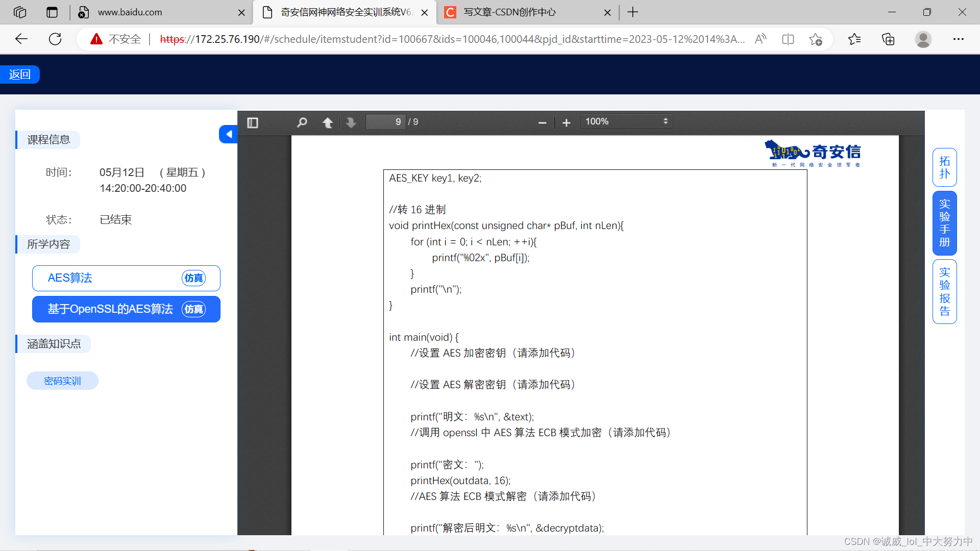Image resolution: width=980 pixels, height=551 pixels.
Task: Collapse the 课程信息 side panel
Action: click(x=228, y=134)
